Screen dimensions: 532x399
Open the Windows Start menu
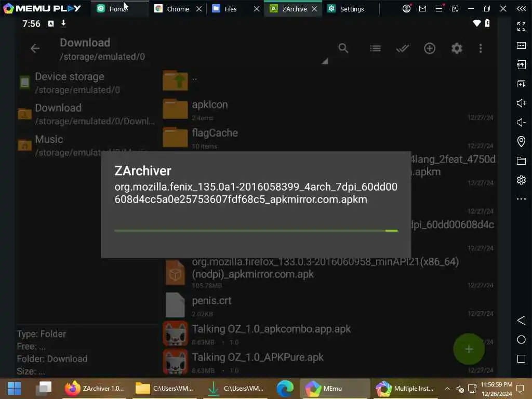pos(14,389)
